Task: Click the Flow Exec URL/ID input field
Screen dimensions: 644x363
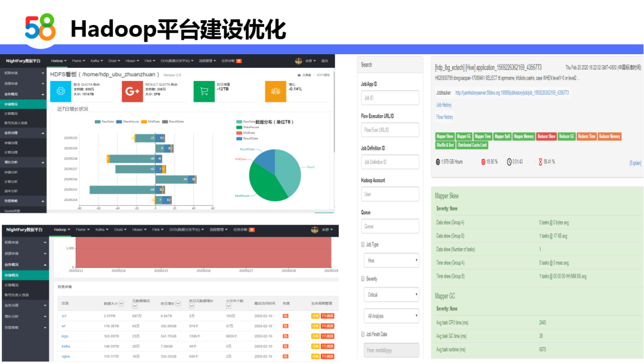Action: pos(390,130)
